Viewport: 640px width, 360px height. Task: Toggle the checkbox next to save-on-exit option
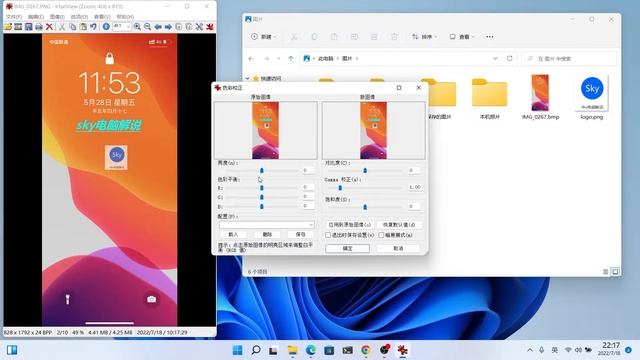click(381, 235)
